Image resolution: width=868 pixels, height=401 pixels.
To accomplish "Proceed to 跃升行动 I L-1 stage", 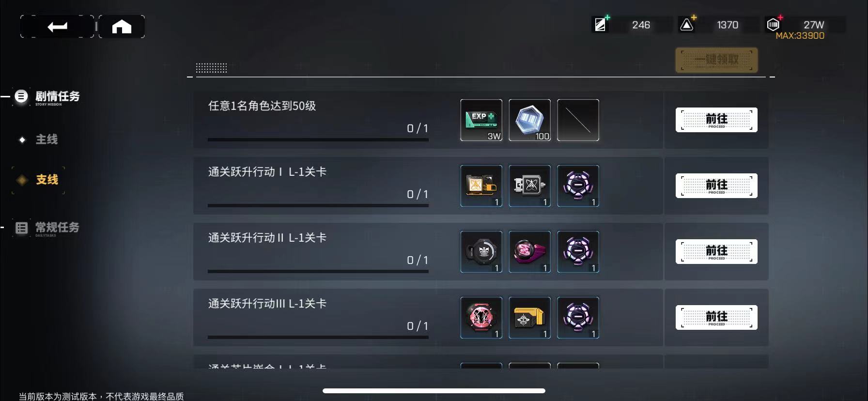I will pos(716,186).
